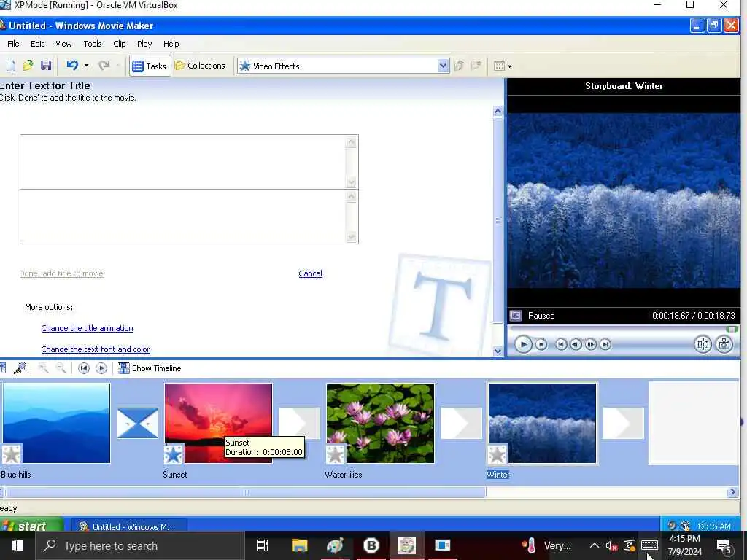Open the undo history dropdown arrow
Image resolution: width=747 pixels, height=560 pixels.
[x=86, y=66]
